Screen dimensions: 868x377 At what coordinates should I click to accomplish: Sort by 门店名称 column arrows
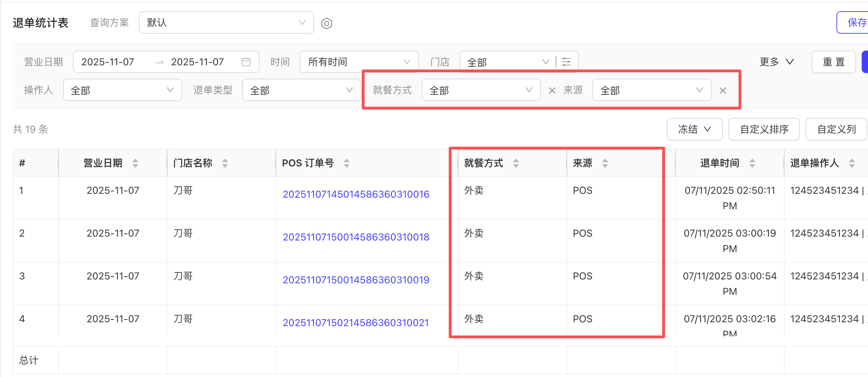click(x=225, y=163)
